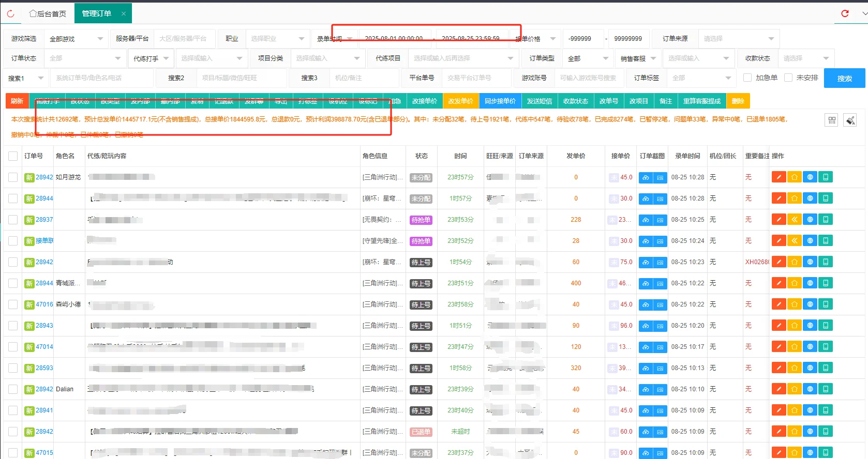The width and height of the screenshot is (868, 459).
Task: Click the blue 同步接单价 toolbar button
Action: point(500,101)
